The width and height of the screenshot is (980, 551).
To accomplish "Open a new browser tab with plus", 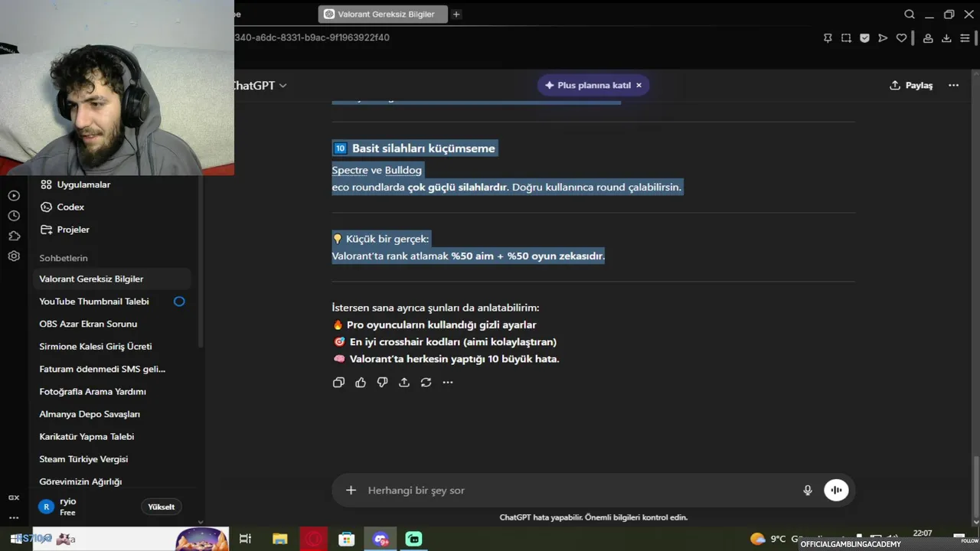I will click(456, 14).
